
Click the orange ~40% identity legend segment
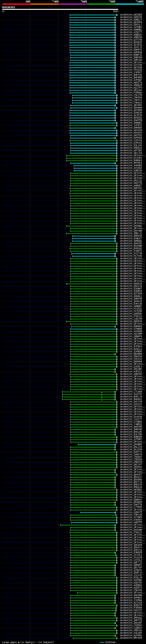[45, 4]
